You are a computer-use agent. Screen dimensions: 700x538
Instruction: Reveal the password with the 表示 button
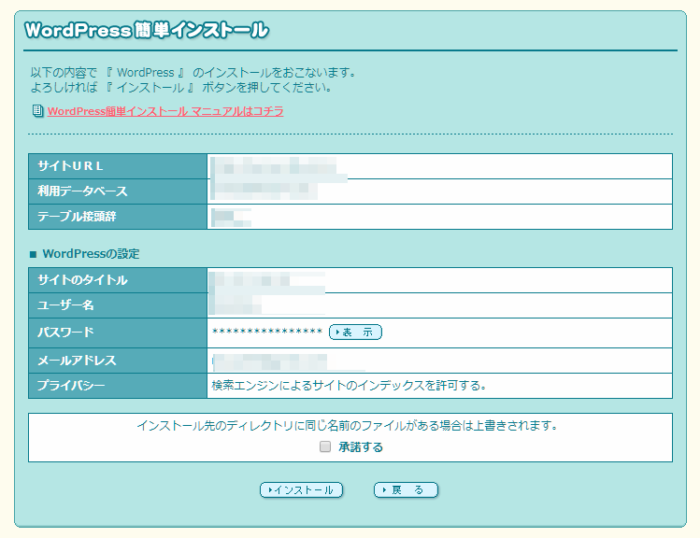coord(356,332)
